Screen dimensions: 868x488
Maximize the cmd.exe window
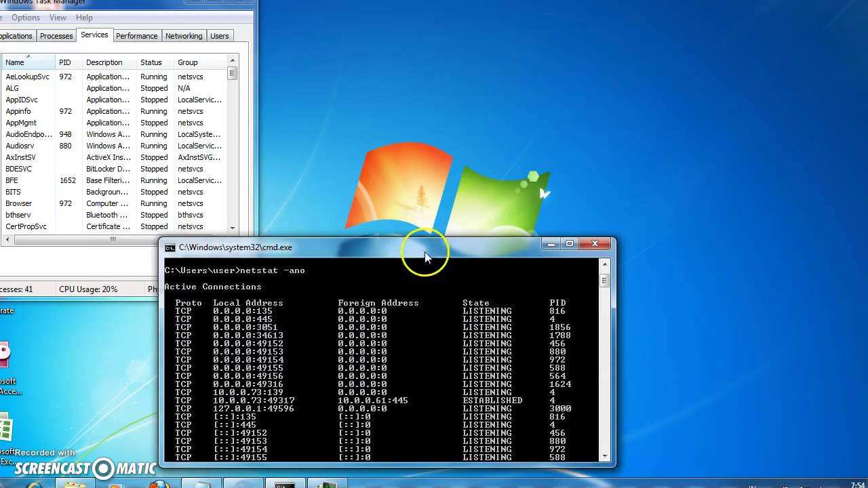[x=570, y=244]
